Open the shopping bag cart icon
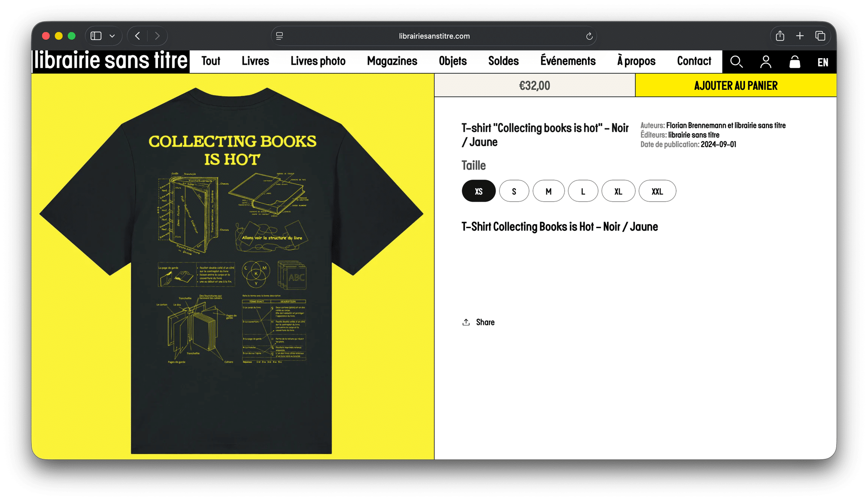 coord(795,62)
